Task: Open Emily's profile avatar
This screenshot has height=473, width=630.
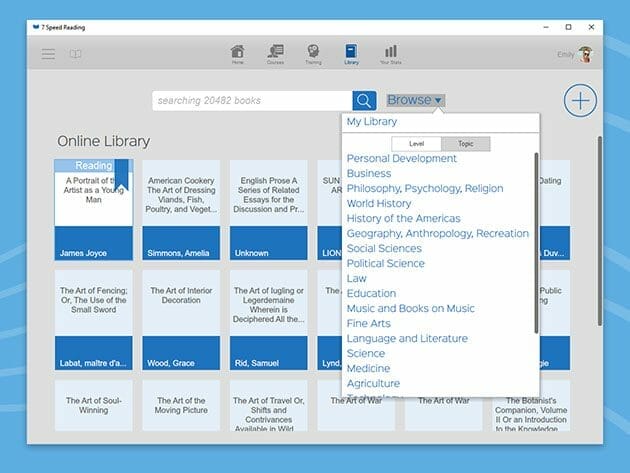Action: pyautogui.click(x=585, y=54)
